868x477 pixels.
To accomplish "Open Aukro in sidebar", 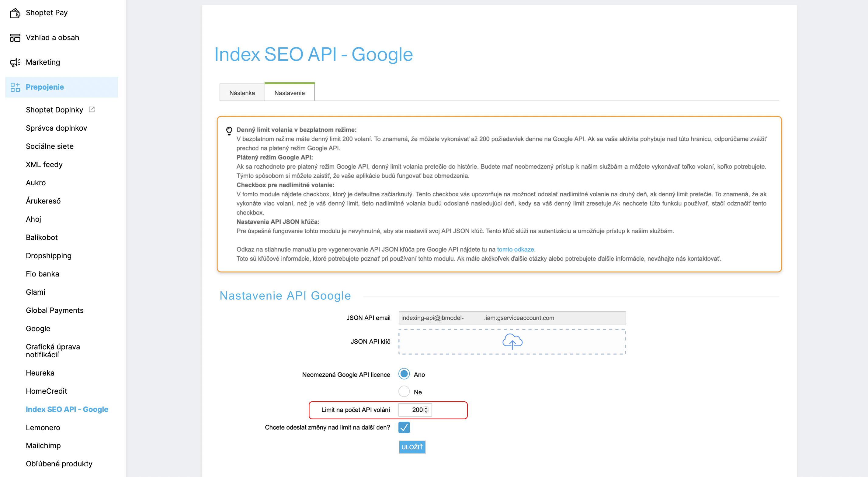I will [36, 183].
